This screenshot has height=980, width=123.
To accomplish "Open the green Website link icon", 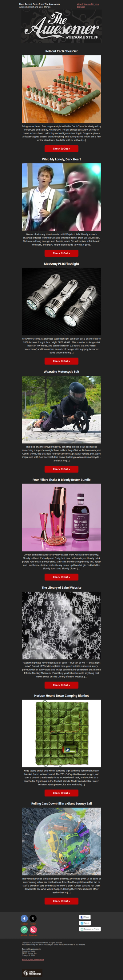I will pyautogui.click(x=24, y=929).
